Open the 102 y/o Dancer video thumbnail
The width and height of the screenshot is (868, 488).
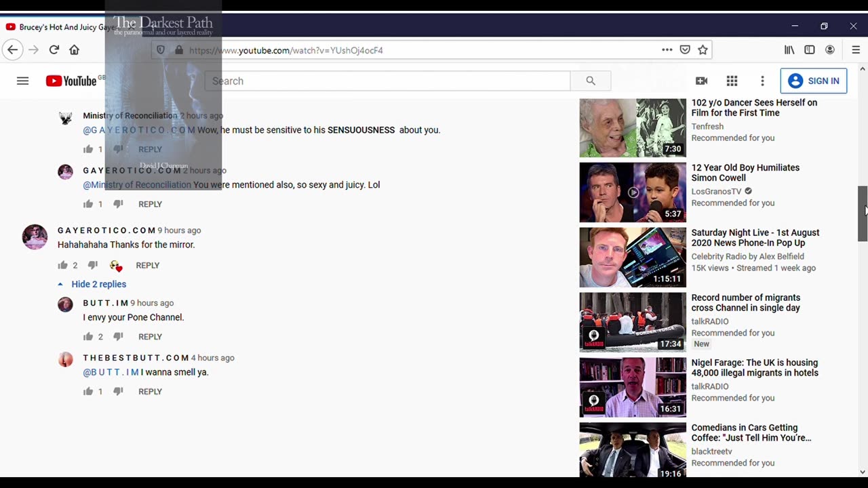633,127
